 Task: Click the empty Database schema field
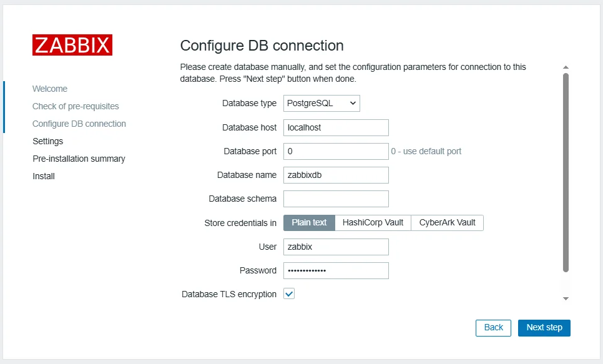[x=336, y=199]
